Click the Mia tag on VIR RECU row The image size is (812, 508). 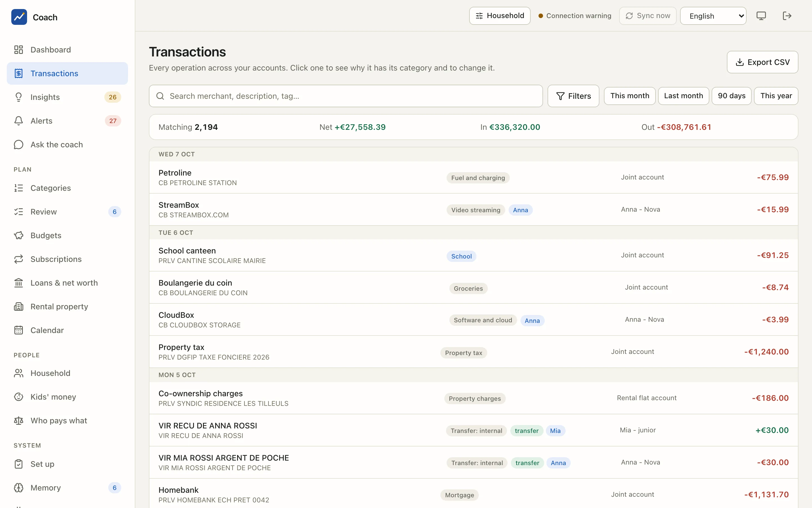pos(555,431)
